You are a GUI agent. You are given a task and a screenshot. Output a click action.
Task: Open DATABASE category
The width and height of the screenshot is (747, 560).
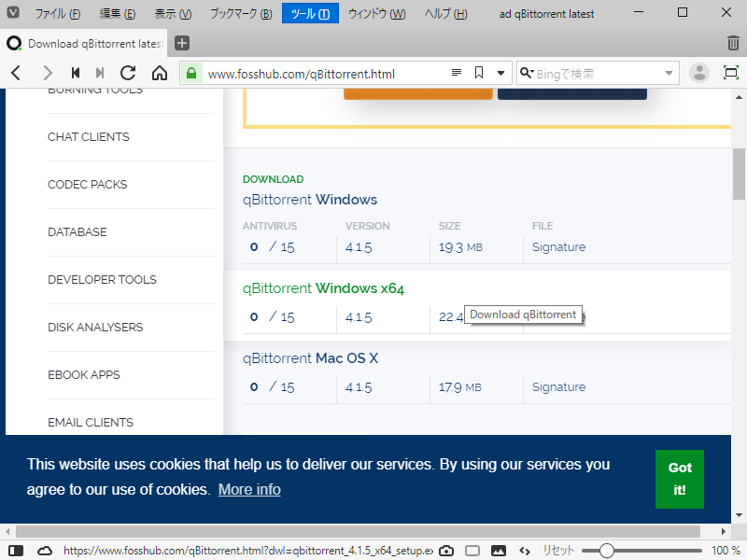[78, 231]
